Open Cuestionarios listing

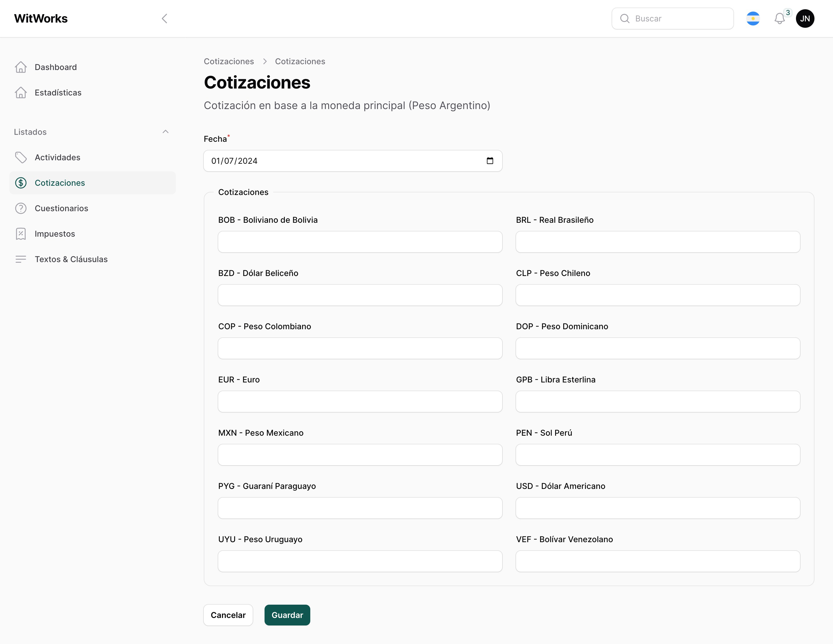(93, 208)
